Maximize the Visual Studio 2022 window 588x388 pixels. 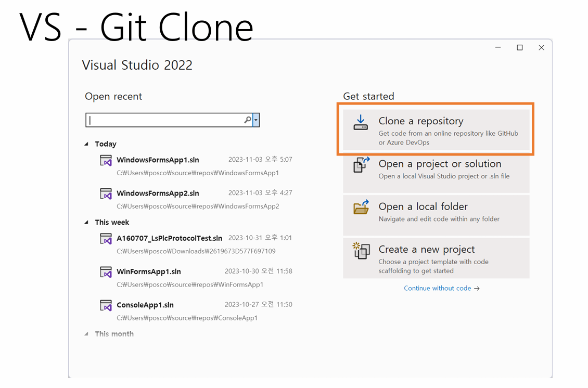coord(520,48)
